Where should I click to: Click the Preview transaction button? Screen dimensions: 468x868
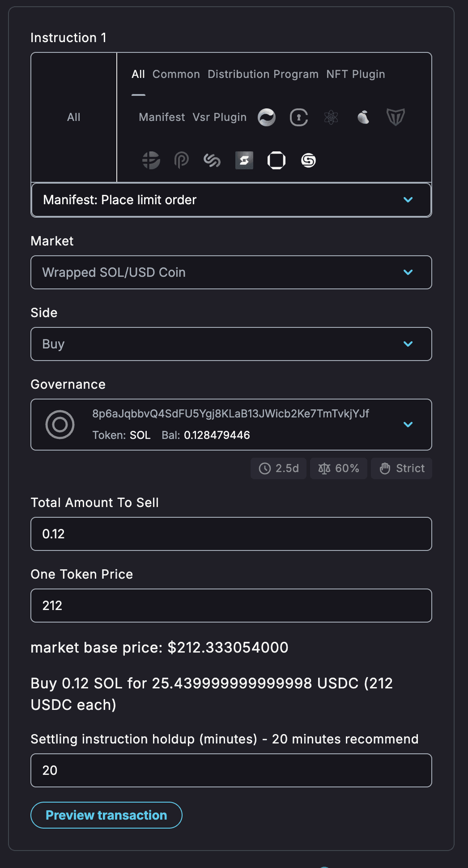[x=106, y=815]
